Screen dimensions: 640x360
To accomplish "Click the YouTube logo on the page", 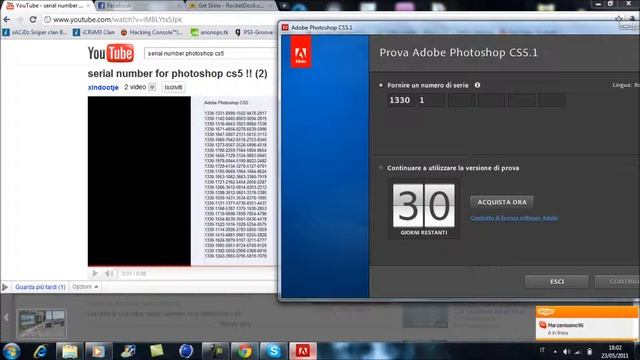I will pos(111,53).
